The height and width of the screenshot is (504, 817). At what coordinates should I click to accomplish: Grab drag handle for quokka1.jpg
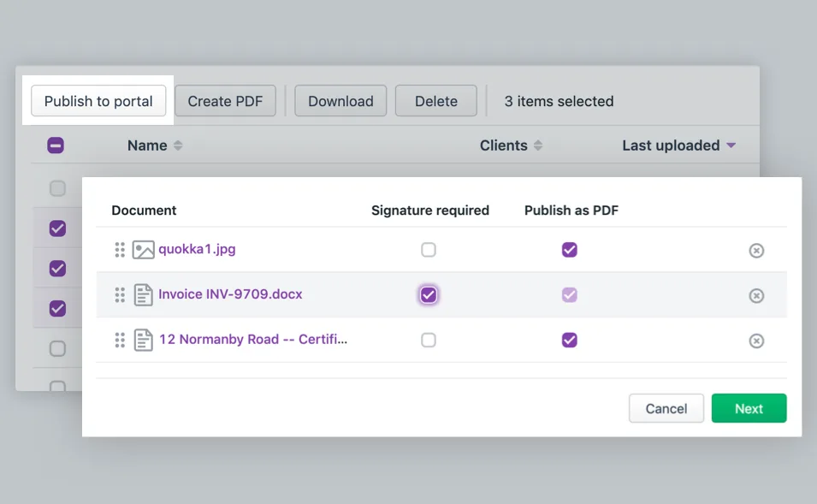(120, 250)
